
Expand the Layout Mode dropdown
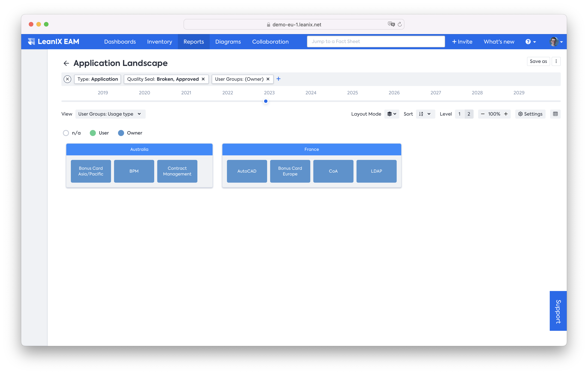click(x=392, y=114)
